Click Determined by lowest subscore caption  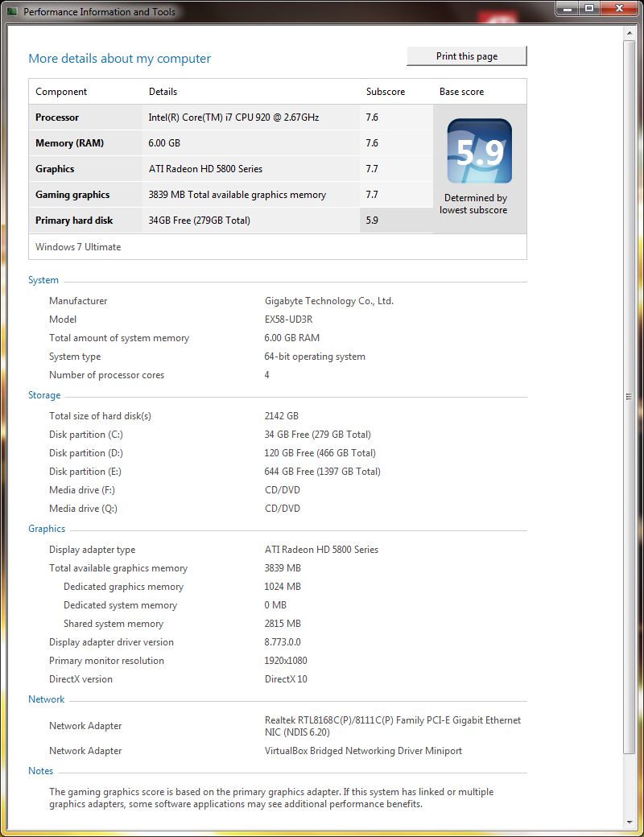tap(473, 204)
